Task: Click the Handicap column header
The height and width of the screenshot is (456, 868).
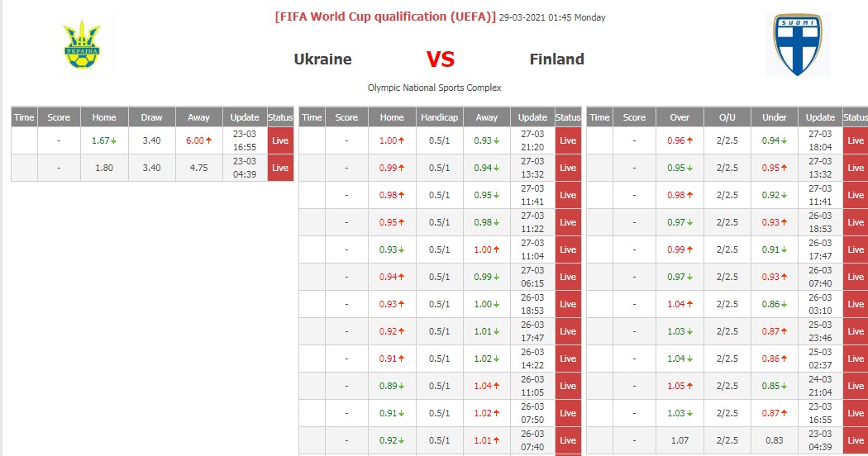Action: 439,117
